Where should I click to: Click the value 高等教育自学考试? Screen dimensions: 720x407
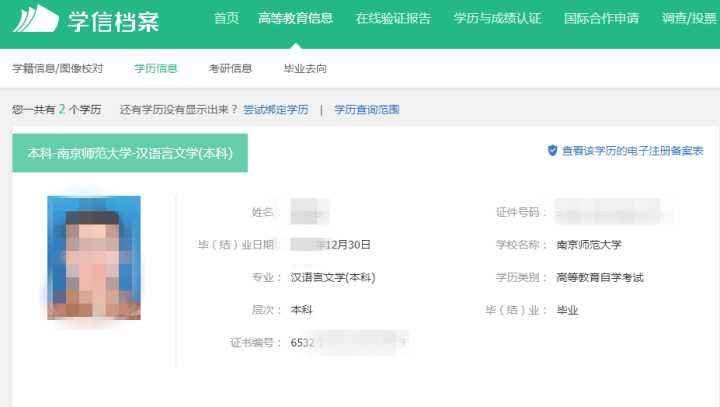pos(600,277)
